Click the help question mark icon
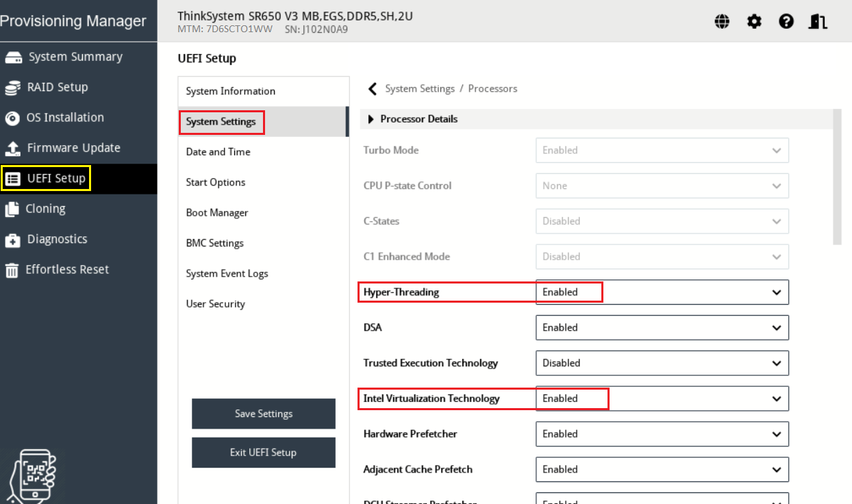The height and width of the screenshot is (504, 852). coord(786,22)
